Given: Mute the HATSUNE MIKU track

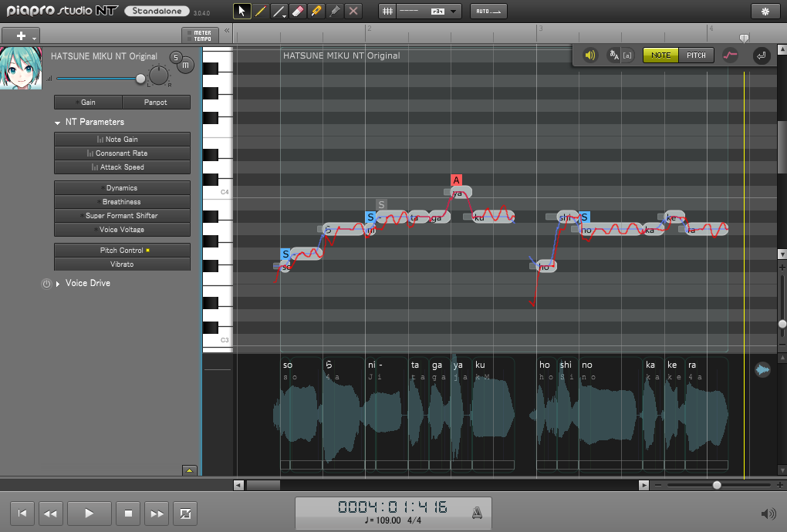Looking at the screenshot, I should pos(186,66).
